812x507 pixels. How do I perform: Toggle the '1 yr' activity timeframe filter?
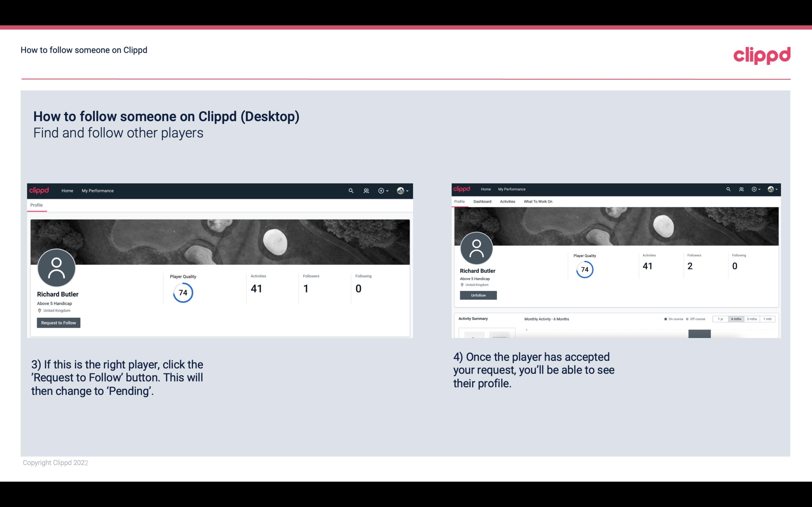721,319
